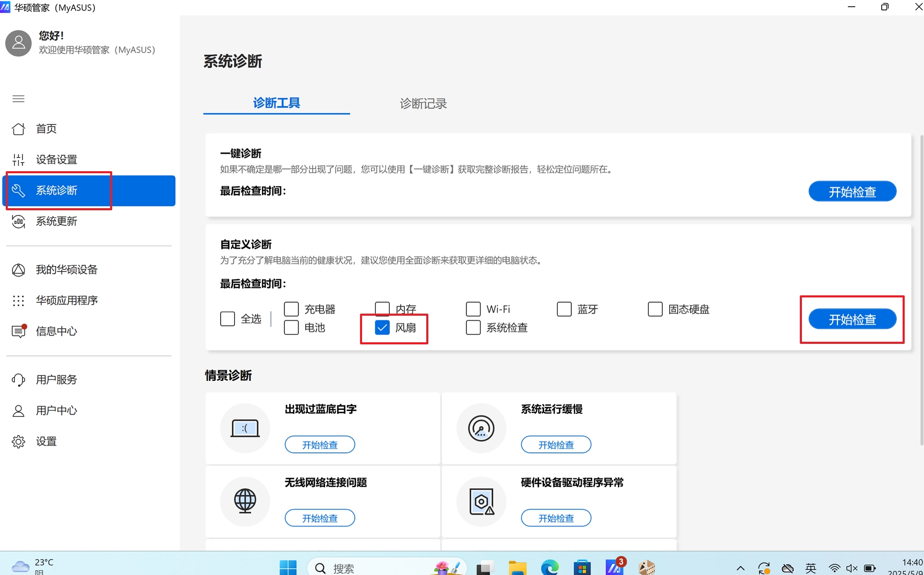Open 设置 in the sidebar
This screenshot has width=924, height=575.
pyautogui.click(x=89, y=441)
